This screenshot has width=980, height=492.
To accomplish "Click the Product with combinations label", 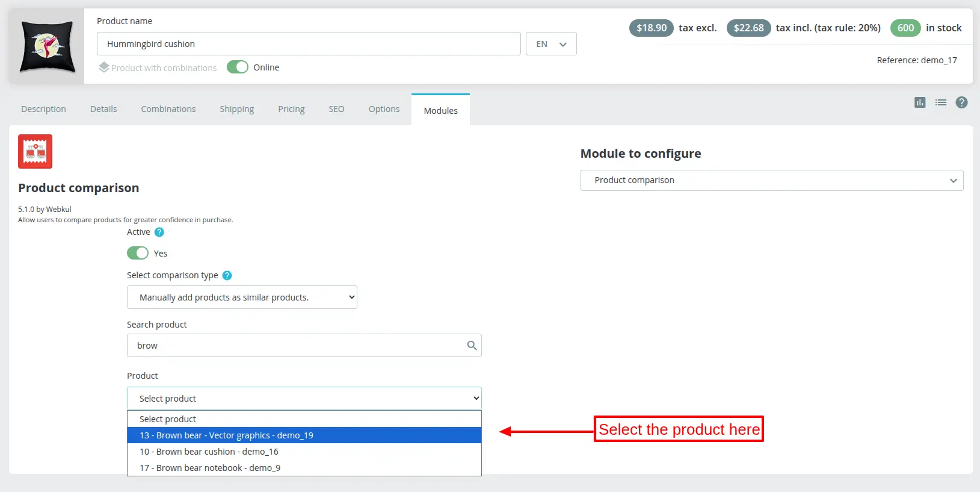I will tap(164, 68).
